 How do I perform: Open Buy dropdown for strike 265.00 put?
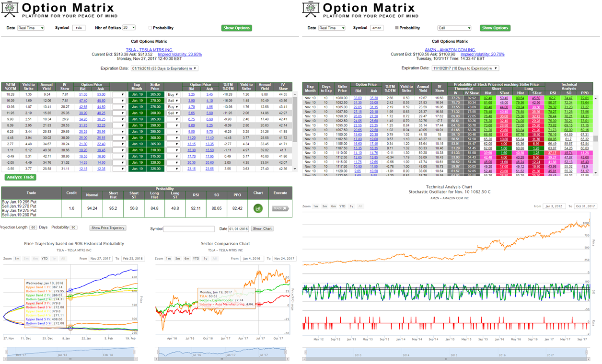pyautogui.click(x=173, y=95)
